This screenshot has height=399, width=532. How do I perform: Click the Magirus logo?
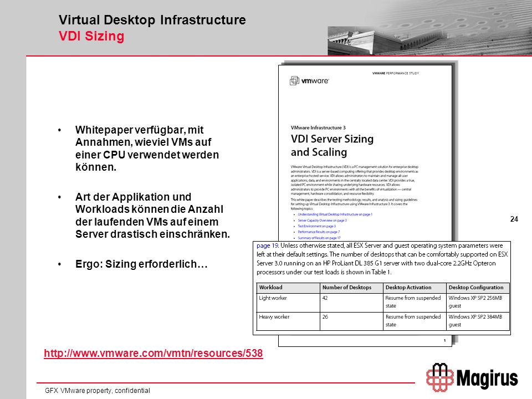pyautogui.click(x=472, y=377)
